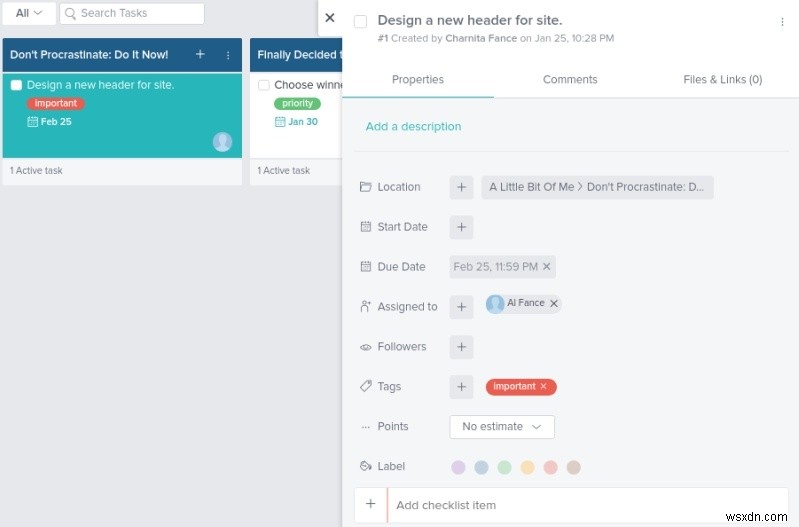Click the Points ellipsis icon
799x527 pixels.
(365, 427)
